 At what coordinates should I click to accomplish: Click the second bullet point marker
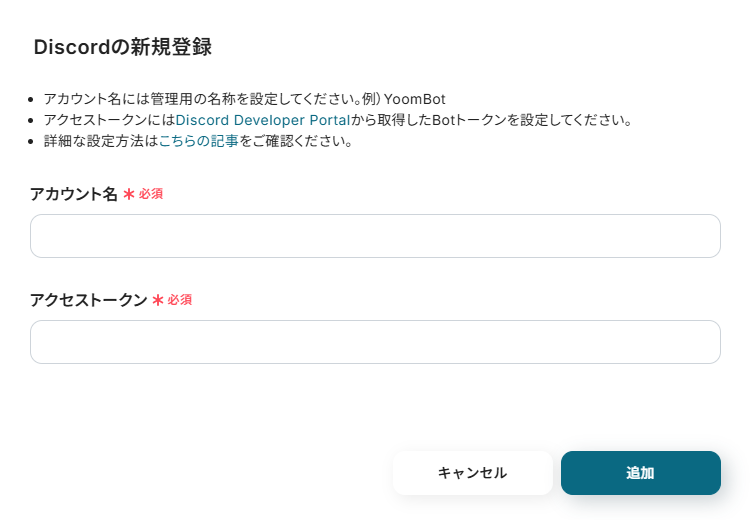(x=32, y=121)
